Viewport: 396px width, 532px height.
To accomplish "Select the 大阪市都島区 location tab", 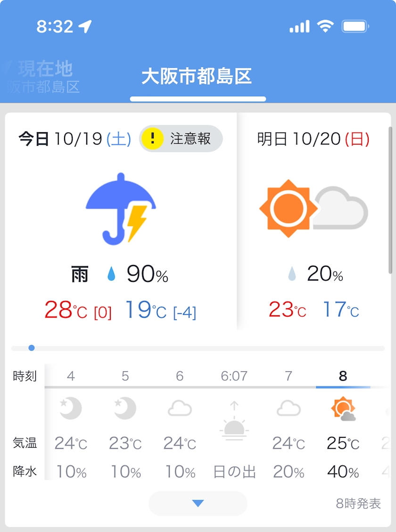I will pos(197,76).
